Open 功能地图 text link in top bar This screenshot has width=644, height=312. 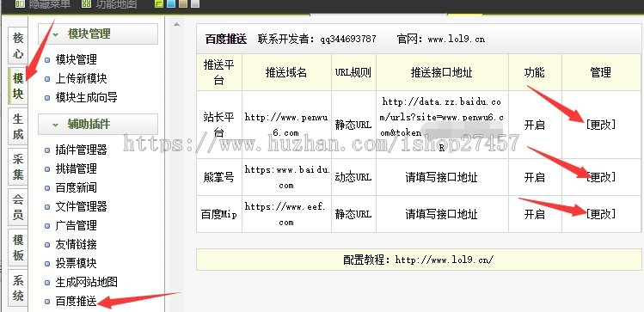pos(116,4)
